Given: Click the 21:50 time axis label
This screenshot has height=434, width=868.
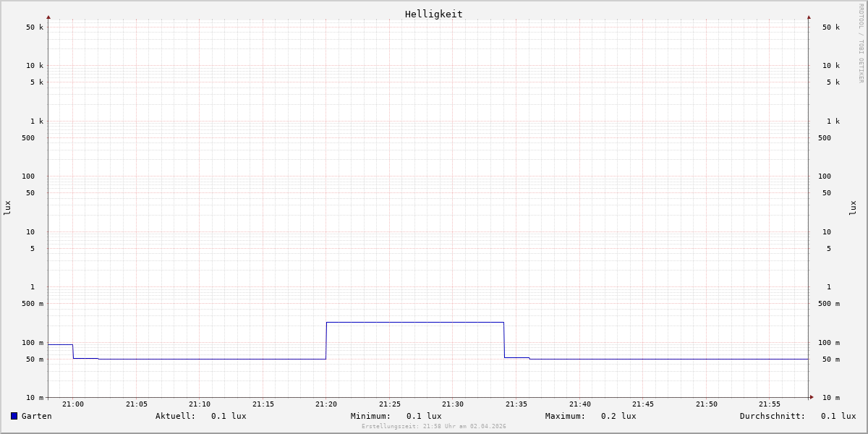Looking at the screenshot, I should 707,404.
